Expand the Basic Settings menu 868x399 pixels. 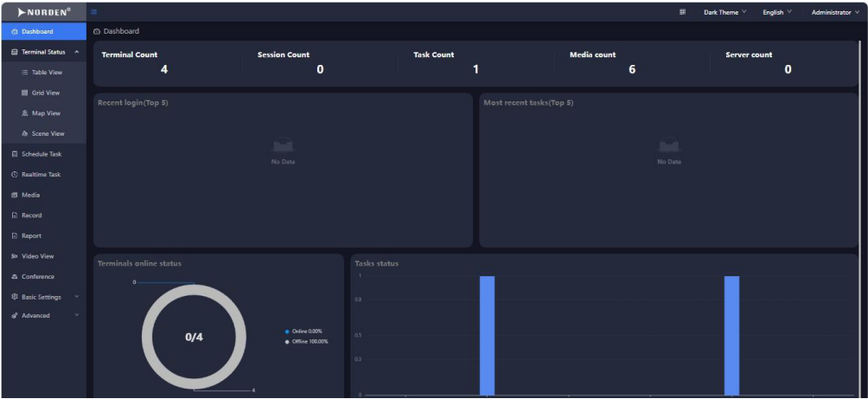click(x=43, y=297)
